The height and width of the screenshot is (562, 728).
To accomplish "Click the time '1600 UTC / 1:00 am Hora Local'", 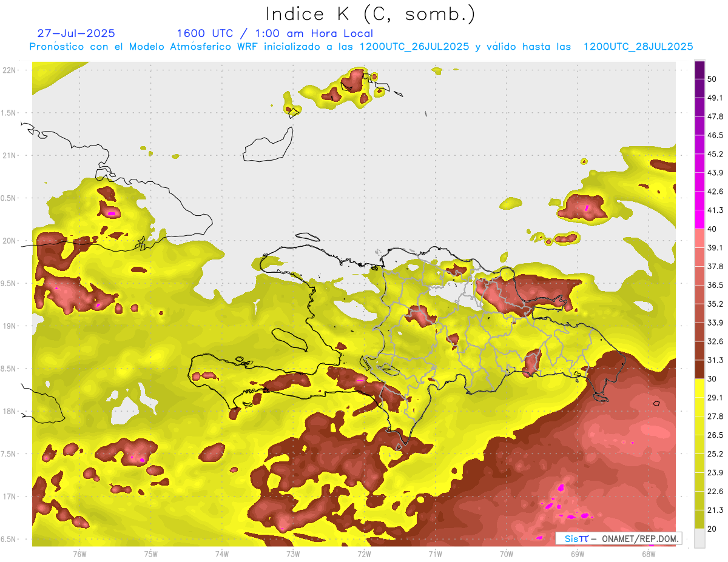I will (x=275, y=33).
